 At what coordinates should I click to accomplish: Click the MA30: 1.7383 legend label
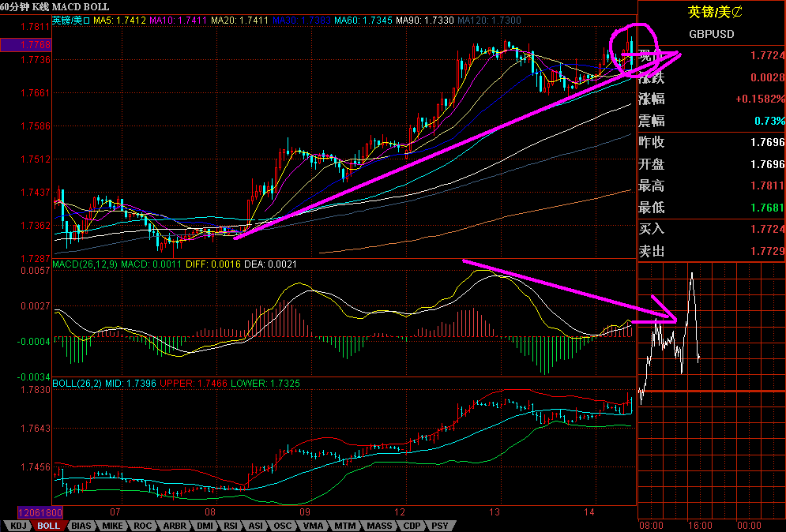pyautogui.click(x=302, y=21)
